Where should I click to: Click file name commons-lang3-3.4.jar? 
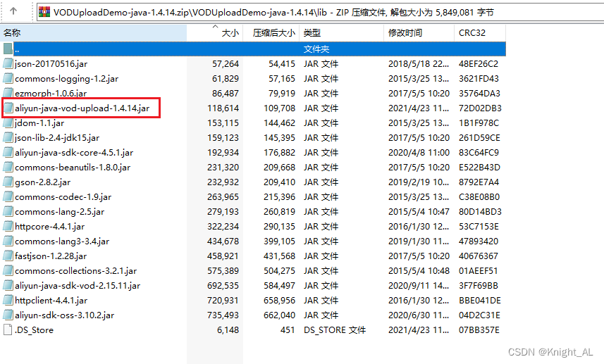61,241
